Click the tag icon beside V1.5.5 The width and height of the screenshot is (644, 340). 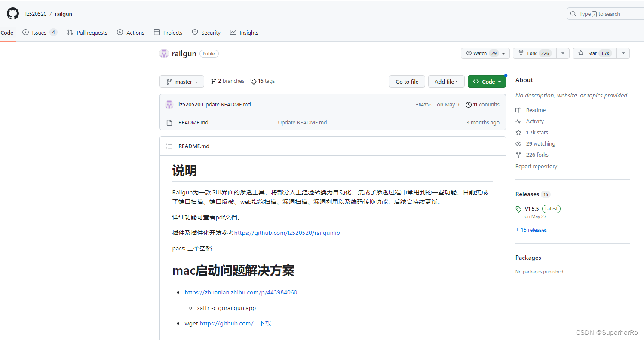[519, 209]
